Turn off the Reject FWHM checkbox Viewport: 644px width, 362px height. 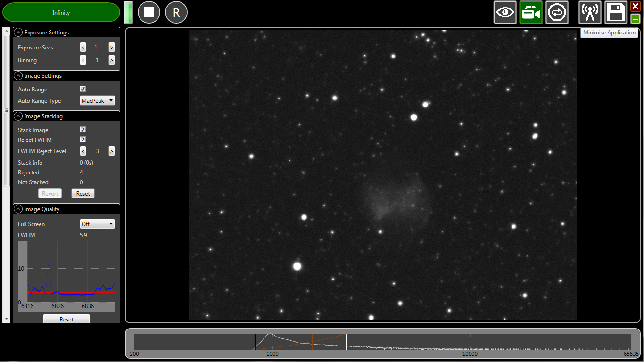tap(83, 139)
